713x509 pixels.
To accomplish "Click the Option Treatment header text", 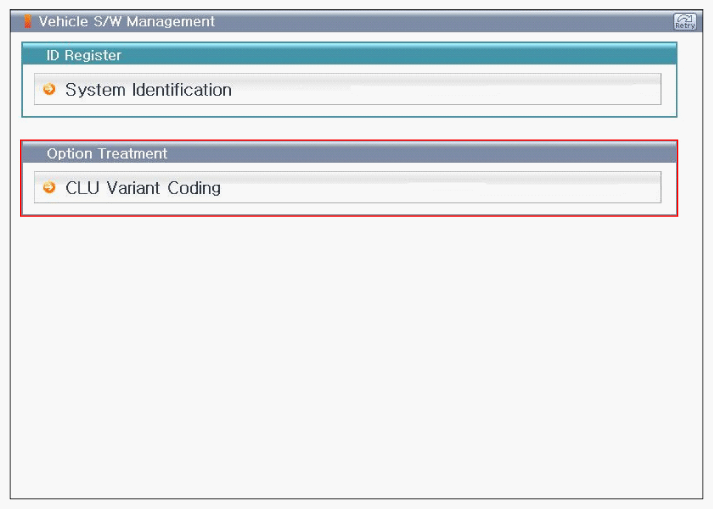I will [x=107, y=153].
